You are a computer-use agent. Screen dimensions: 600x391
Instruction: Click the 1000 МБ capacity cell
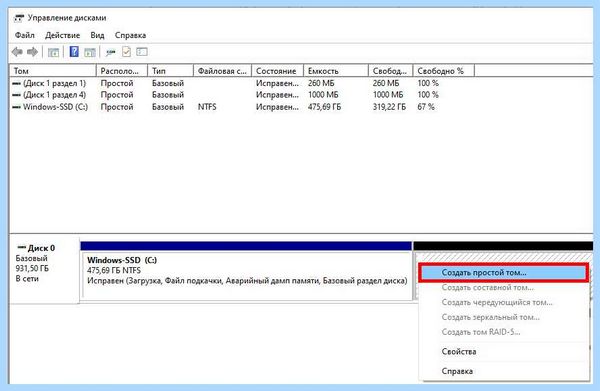[323, 94]
